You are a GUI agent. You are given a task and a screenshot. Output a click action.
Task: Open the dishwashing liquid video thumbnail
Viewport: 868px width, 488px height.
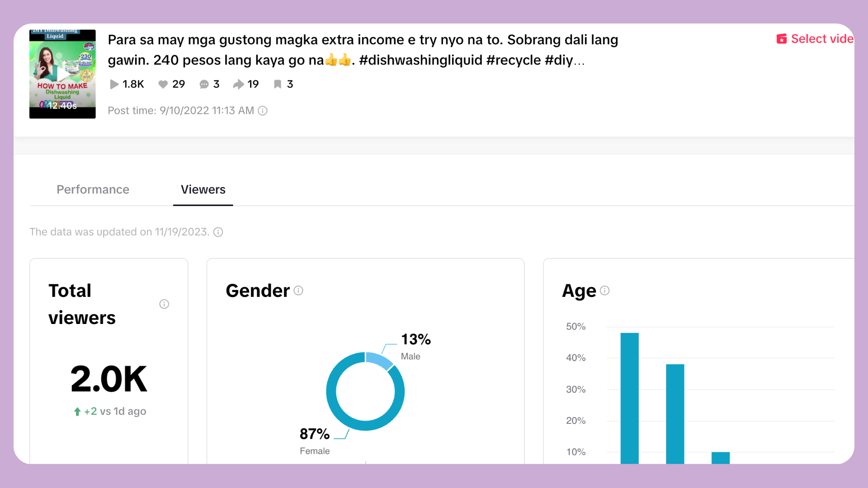click(x=62, y=74)
